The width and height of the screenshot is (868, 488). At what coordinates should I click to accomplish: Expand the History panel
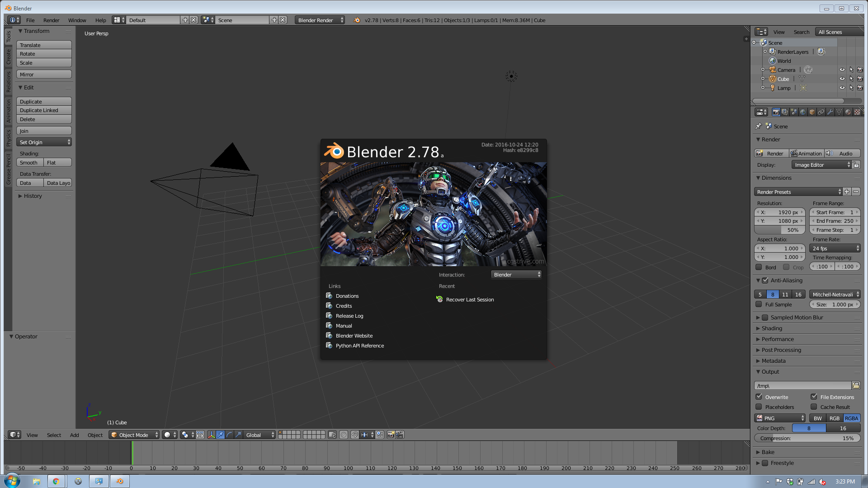32,196
